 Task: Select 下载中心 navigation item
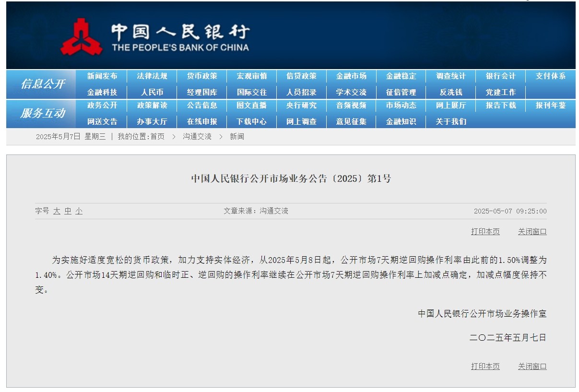click(x=252, y=122)
